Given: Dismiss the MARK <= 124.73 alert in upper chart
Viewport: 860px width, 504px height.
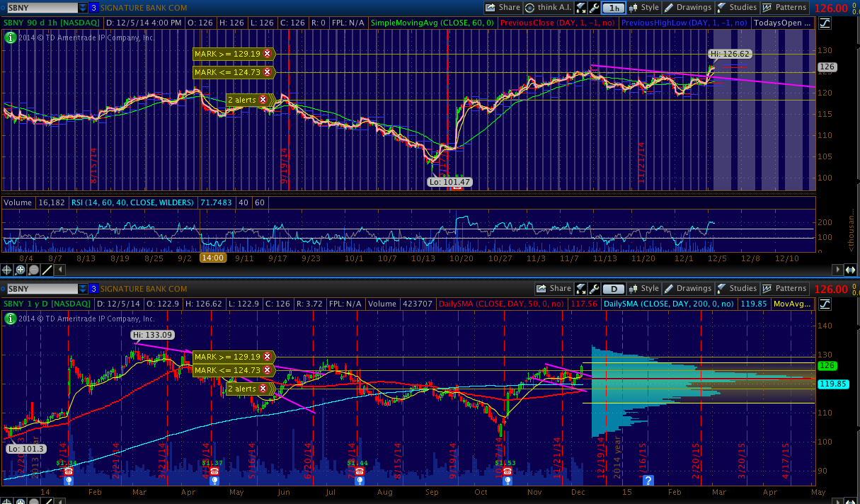Looking at the screenshot, I should click(267, 72).
